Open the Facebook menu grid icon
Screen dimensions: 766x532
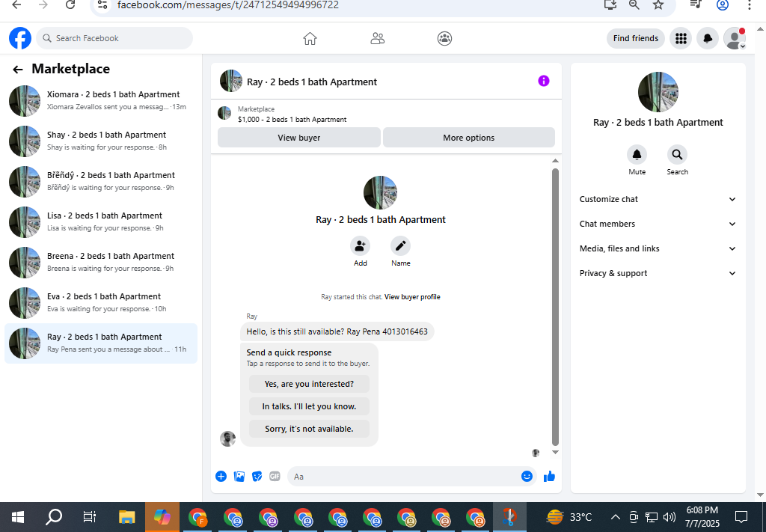[x=681, y=38]
